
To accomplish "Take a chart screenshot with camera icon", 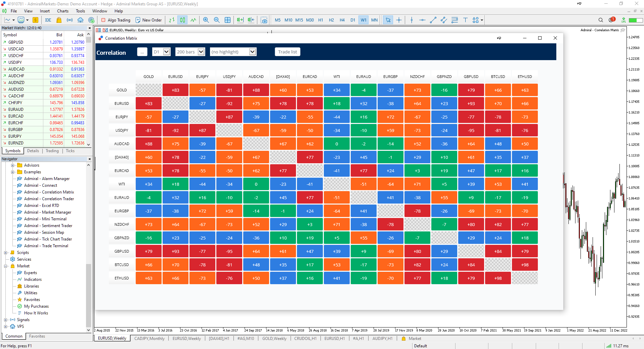I will coord(264,20).
